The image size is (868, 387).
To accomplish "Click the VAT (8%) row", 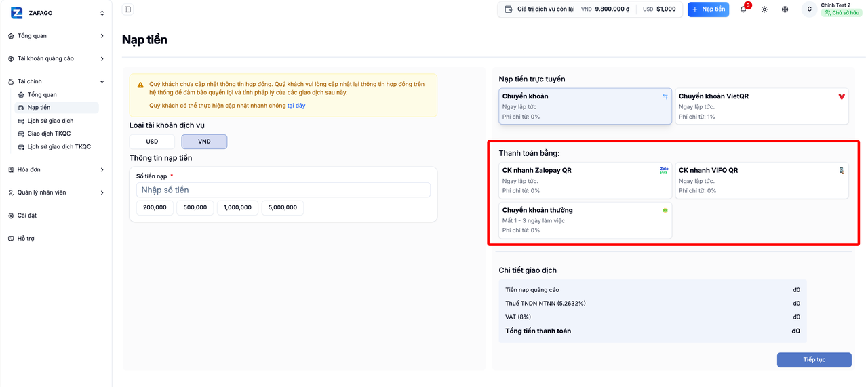I will click(652, 317).
